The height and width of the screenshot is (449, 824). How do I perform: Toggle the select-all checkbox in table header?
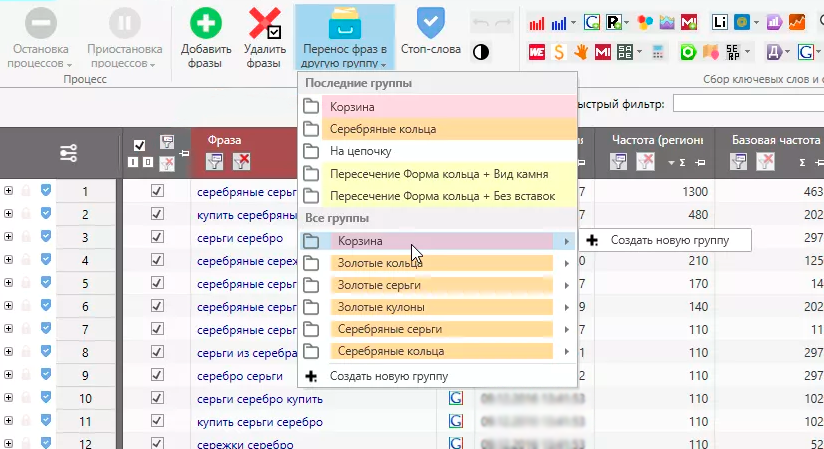(140, 145)
